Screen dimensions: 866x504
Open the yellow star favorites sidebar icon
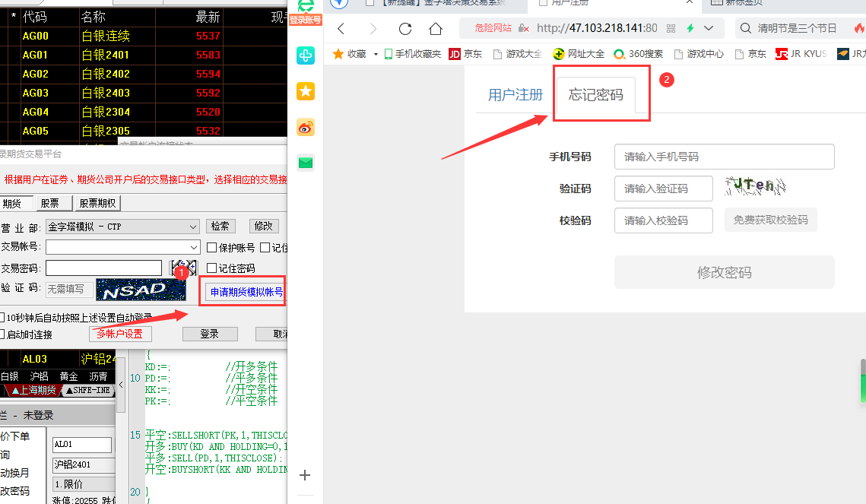point(306,91)
